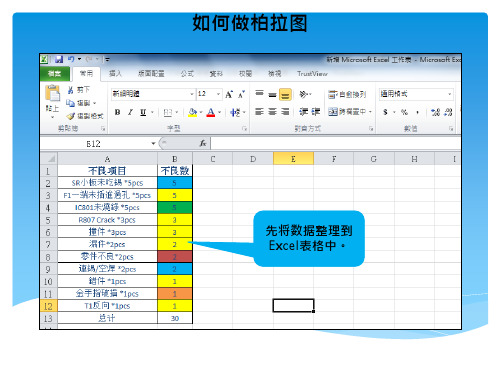This screenshot has width=500, height=375.
Task: Open the number format dropdown
Action: 450,94
